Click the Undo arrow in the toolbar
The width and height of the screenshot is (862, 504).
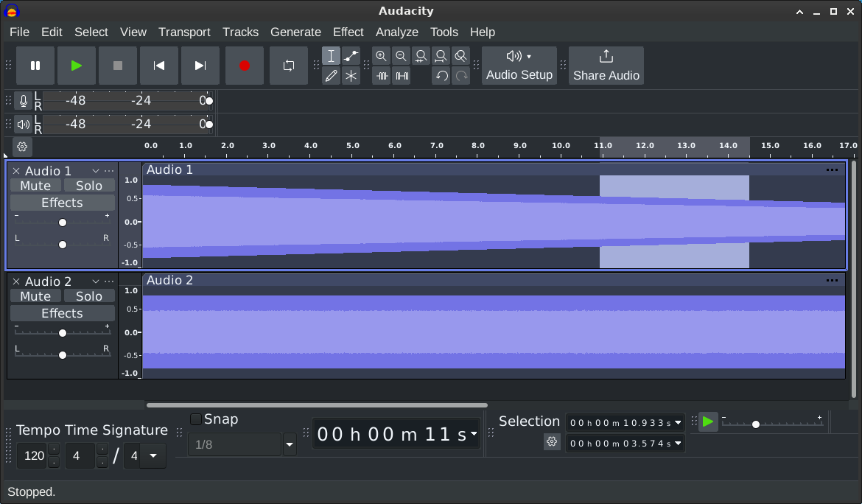(441, 75)
